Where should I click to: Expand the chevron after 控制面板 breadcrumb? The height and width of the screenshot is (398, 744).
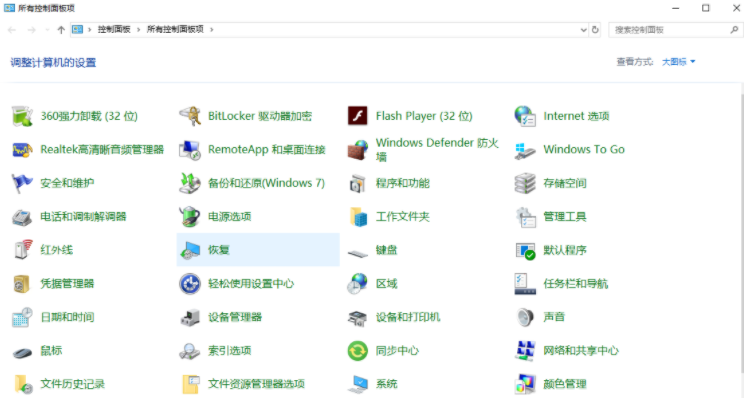(x=139, y=29)
